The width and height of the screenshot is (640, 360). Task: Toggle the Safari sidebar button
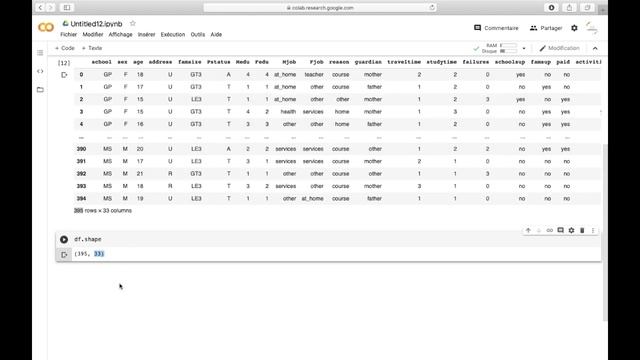coord(67,7)
